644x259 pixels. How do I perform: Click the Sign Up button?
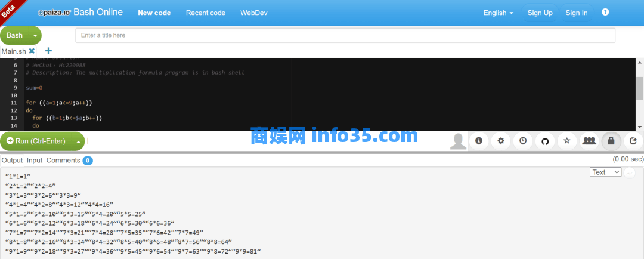pyautogui.click(x=540, y=13)
